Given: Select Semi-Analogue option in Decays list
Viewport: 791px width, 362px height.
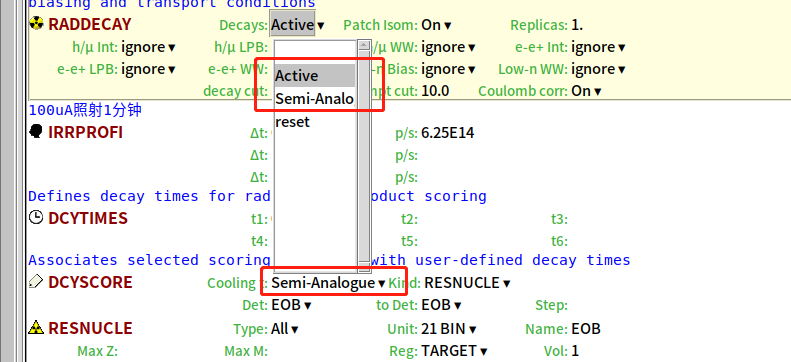Looking at the screenshot, I should (x=315, y=99).
